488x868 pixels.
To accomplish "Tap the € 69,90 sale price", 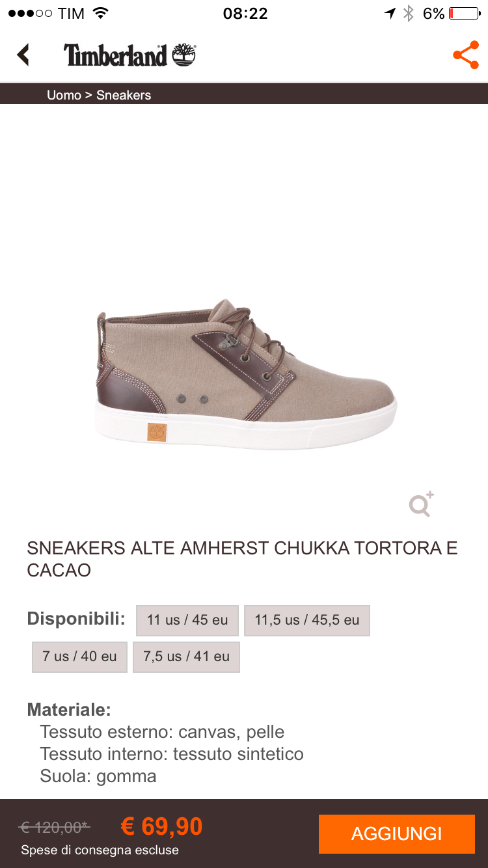I will tap(162, 826).
